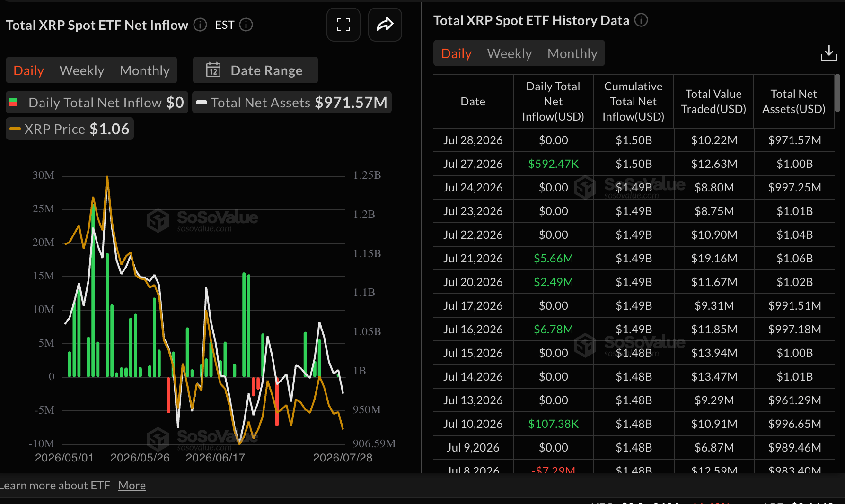The width and height of the screenshot is (845, 504).
Task: Click the history table scrollbar thumb
Action: [x=837, y=93]
